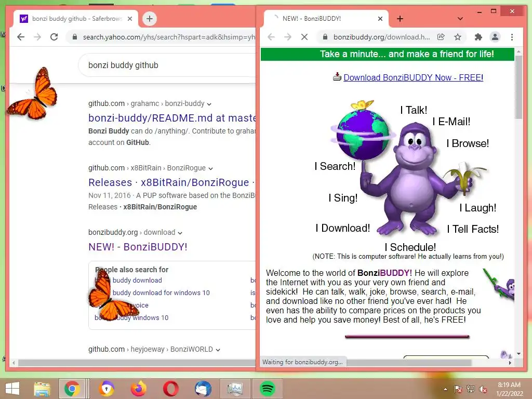
Task: Click the bonzi buddy github search box
Action: (168, 65)
